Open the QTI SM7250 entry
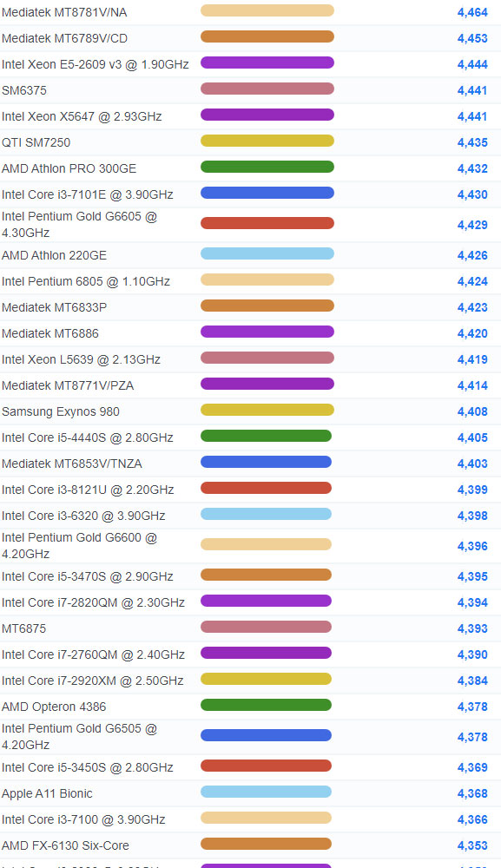Screen dimensions: 501x868 pyautogui.click(x=36, y=142)
